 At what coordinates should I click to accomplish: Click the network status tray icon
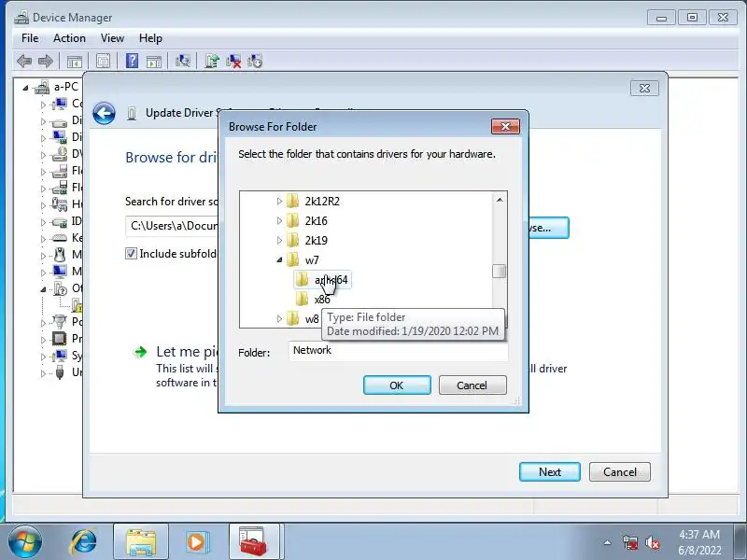tap(629, 542)
